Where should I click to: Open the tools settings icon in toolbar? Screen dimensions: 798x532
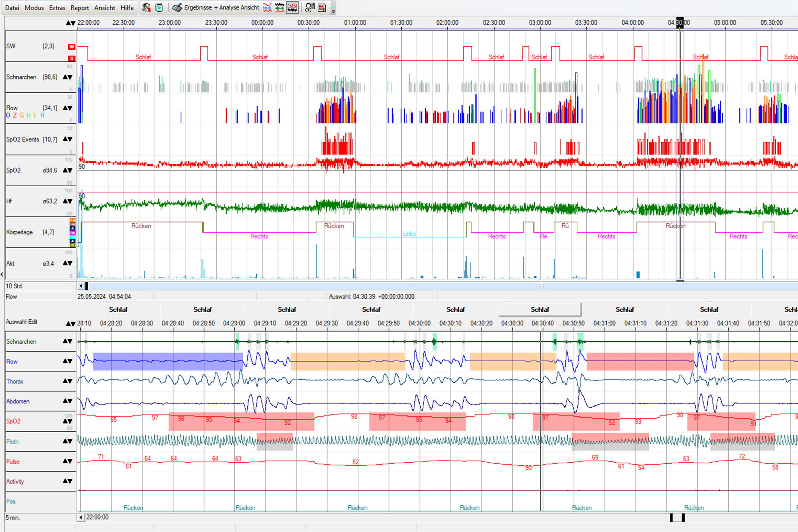point(146,7)
